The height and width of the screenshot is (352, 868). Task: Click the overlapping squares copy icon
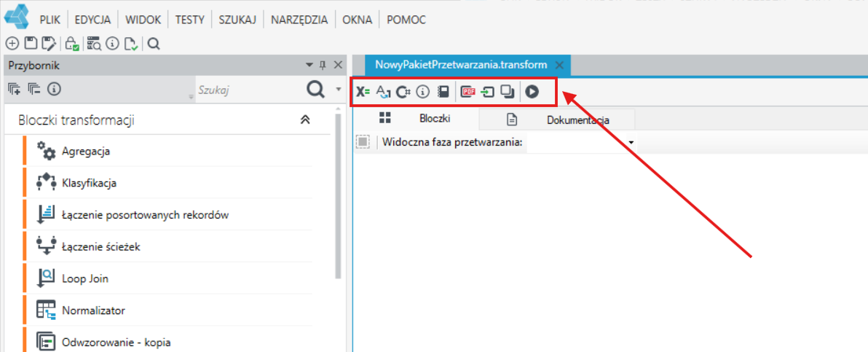[507, 92]
